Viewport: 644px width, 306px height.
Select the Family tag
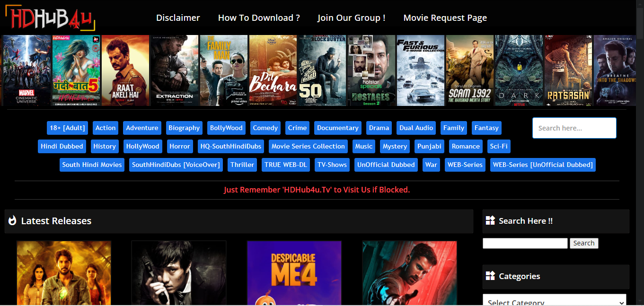pyautogui.click(x=454, y=128)
